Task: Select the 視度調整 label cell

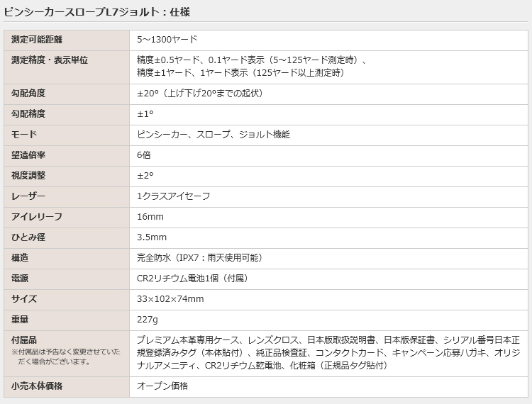Action: pos(67,176)
